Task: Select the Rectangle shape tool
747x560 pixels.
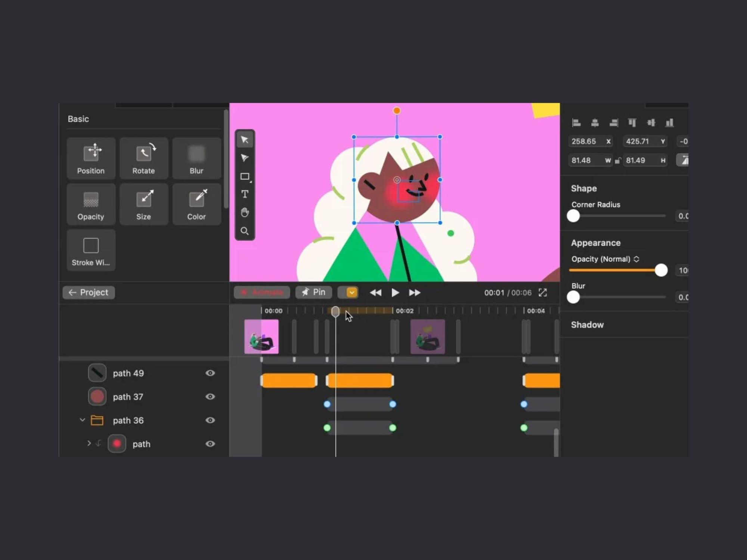Action: [x=245, y=176]
